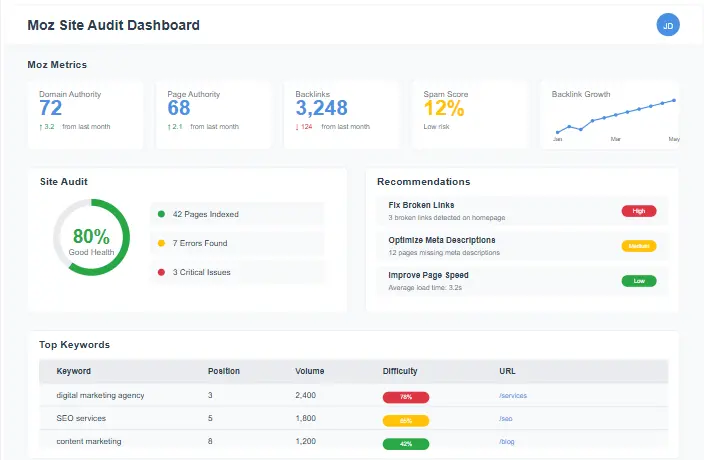Screen dimensions: 704x460
Task: Click the Moz Metrics heading
Action: [57, 65]
